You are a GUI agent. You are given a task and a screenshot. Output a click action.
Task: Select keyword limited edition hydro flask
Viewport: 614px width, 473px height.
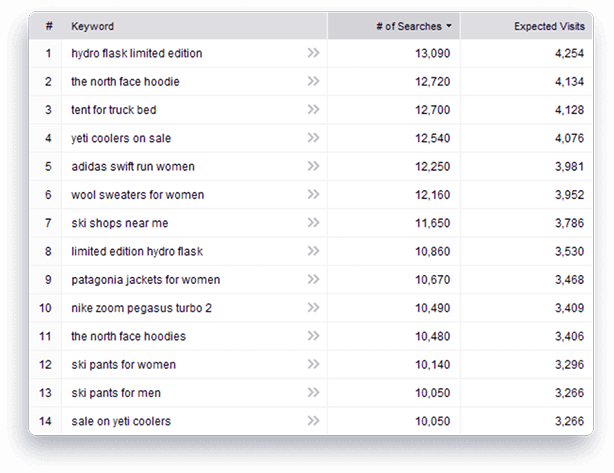pyautogui.click(x=137, y=251)
